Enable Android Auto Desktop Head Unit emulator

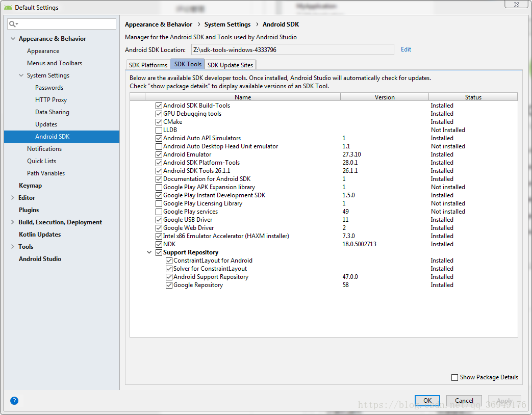coord(159,146)
